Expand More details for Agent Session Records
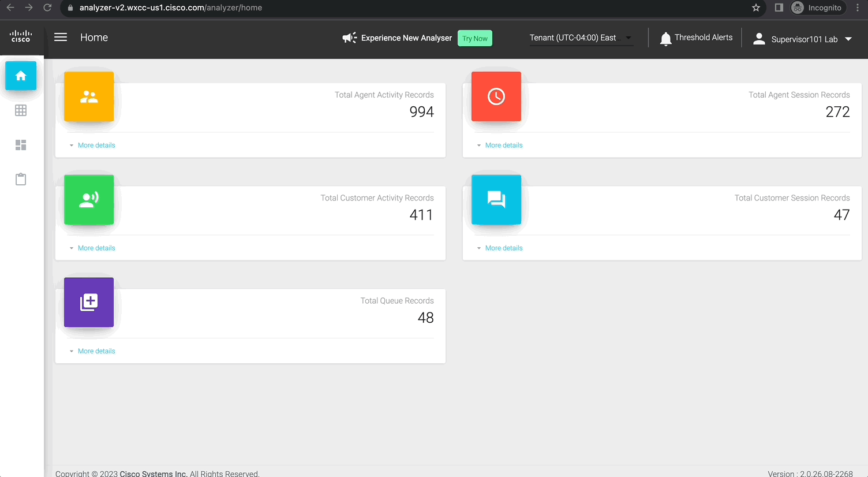 click(503, 146)
